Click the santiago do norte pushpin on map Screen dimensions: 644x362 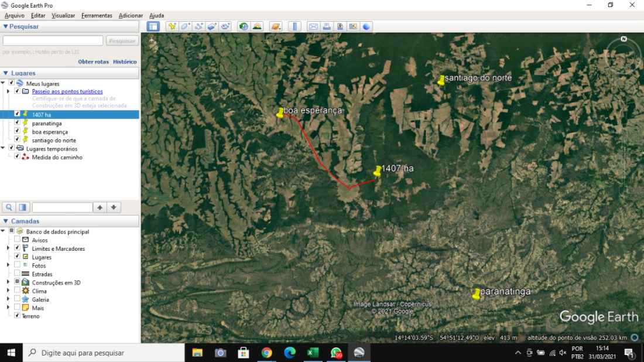click(x=441, y=80)
